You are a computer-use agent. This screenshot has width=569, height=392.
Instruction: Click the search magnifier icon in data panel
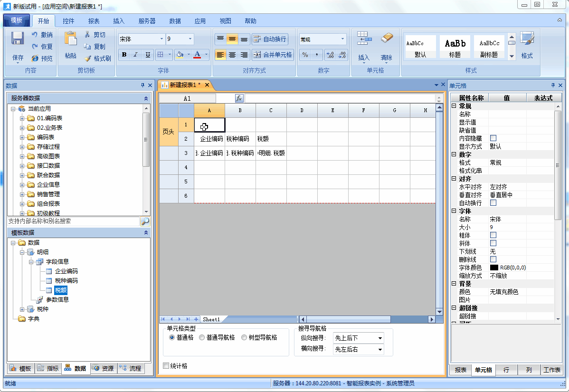pos(145,221)
